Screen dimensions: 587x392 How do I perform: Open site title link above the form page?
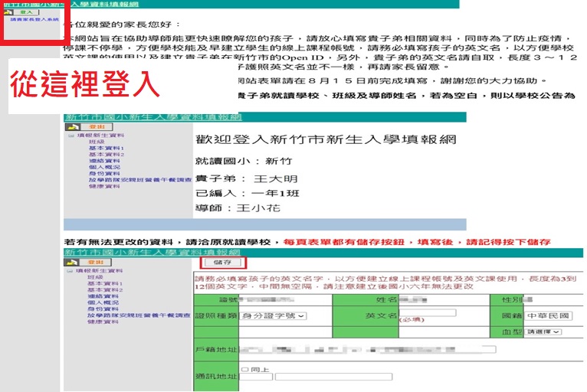click(152, 252)
